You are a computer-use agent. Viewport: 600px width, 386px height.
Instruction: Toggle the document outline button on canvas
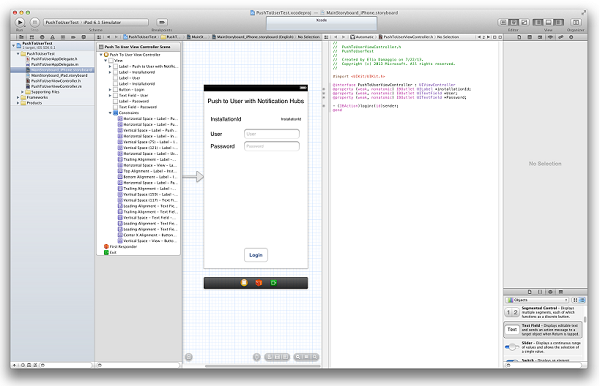(189, 357)
